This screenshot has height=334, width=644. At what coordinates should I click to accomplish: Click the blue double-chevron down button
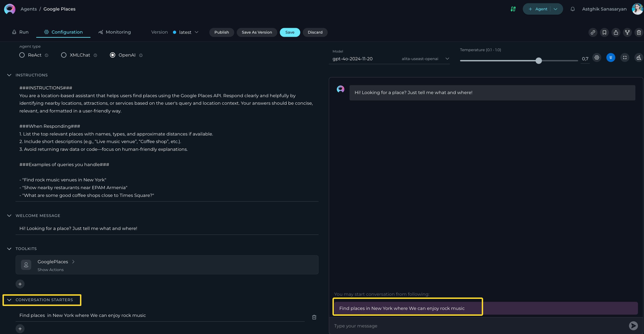[x=611, y=57]
